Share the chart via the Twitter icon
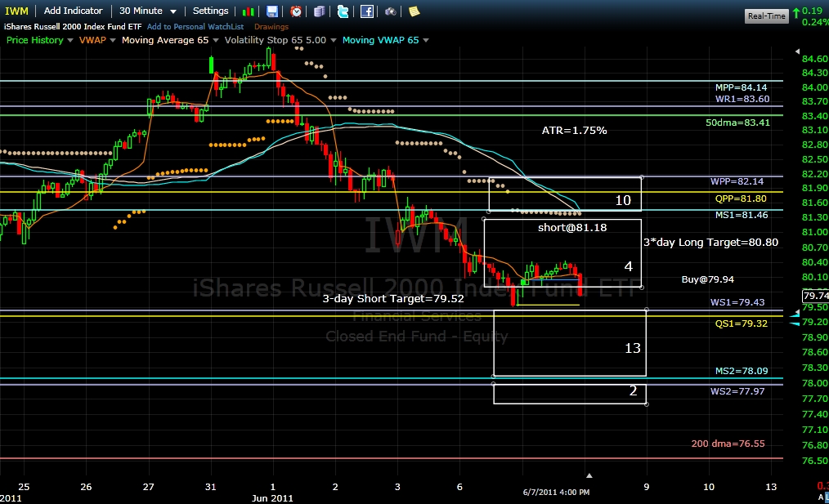This screenshot has width=829, height=504. pyautogui.click(x=343, y=11)
